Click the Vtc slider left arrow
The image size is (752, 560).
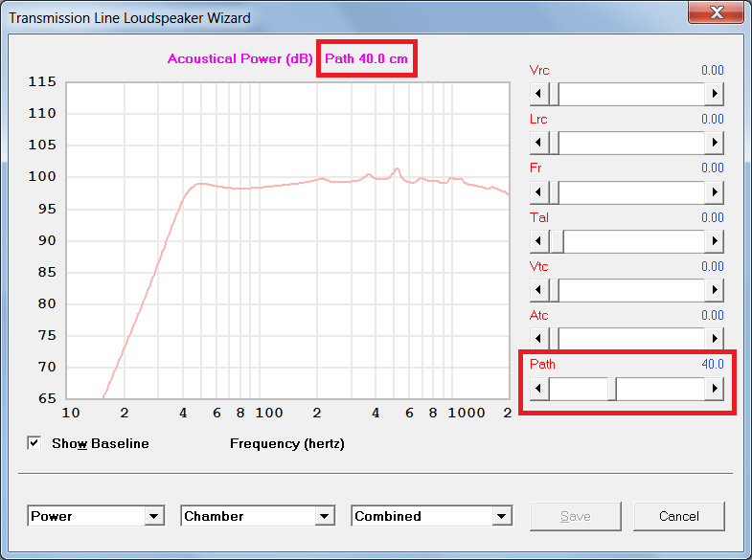click(539, 290)
